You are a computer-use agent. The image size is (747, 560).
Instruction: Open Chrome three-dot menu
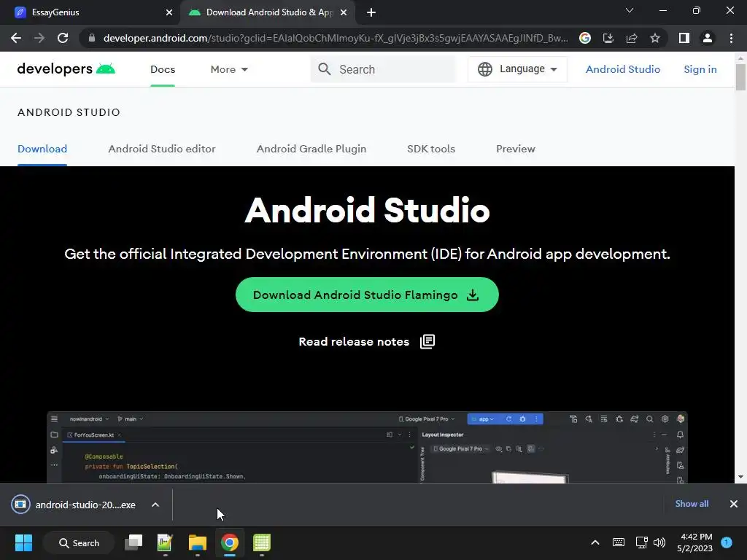731,38
